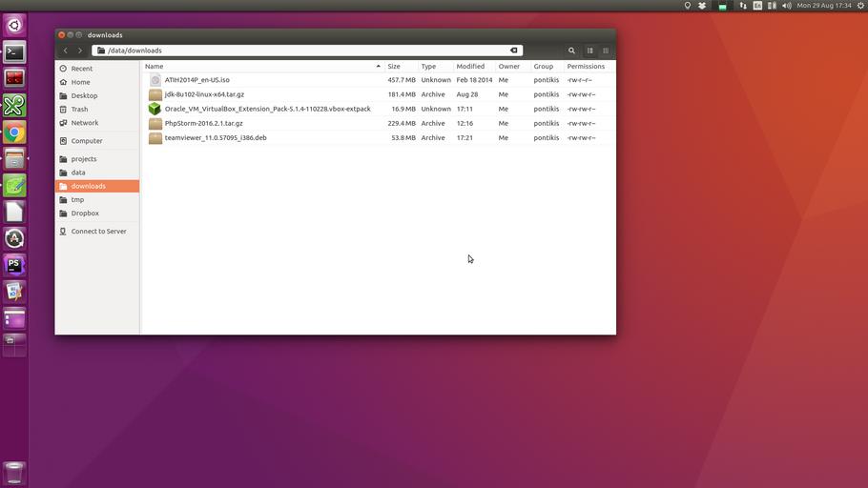The width and height of the screenshot is (868, 488).
Task: Switch to icon grid view
Action: 605,51
